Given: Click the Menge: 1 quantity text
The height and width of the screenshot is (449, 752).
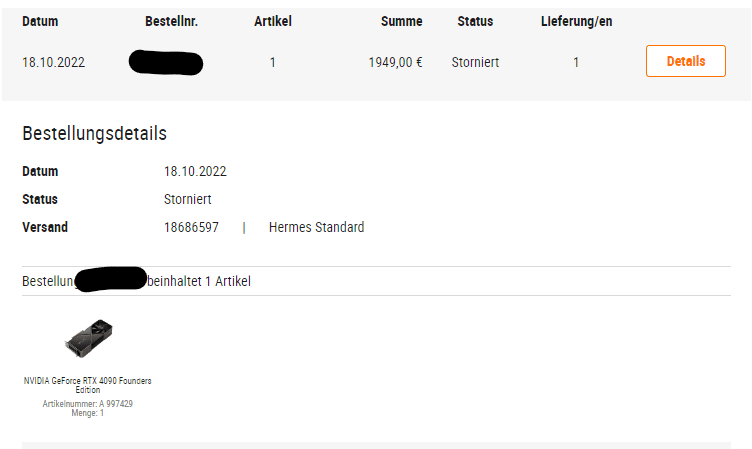Looking at the screenshot, I should point(88,413).
